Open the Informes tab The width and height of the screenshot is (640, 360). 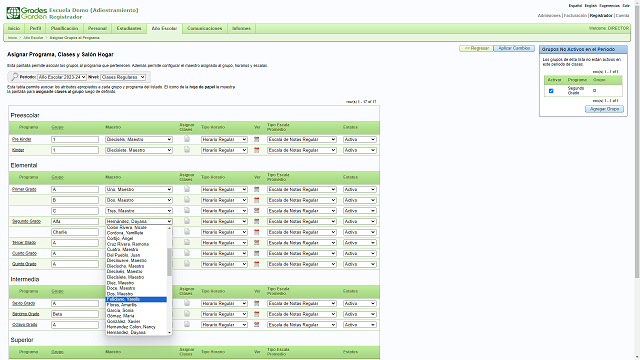click(241, 28)
